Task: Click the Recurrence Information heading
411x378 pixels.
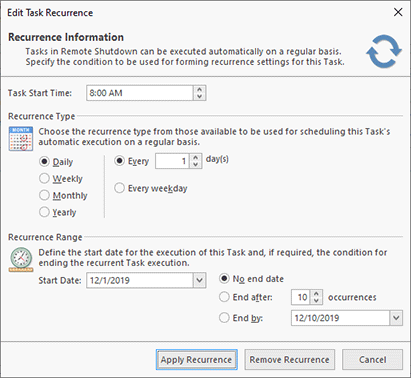Action: 66,37
